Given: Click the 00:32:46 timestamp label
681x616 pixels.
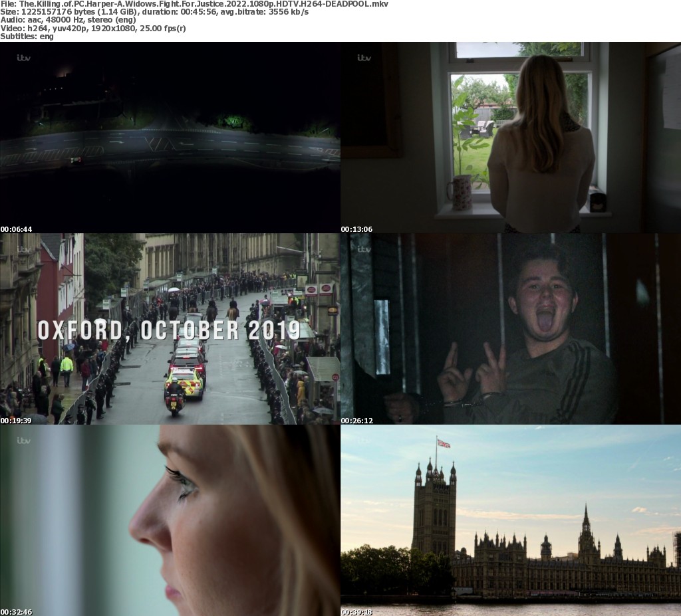Looking at the screenshot, I should click(x=16, y=612).
